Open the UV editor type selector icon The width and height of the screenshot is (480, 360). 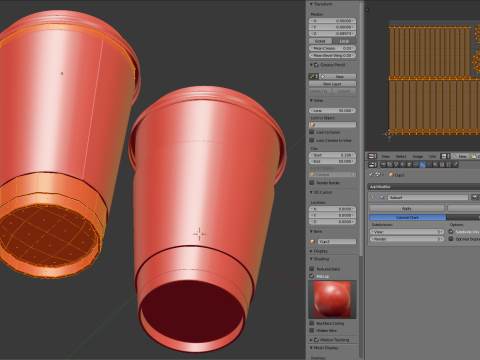372,156
